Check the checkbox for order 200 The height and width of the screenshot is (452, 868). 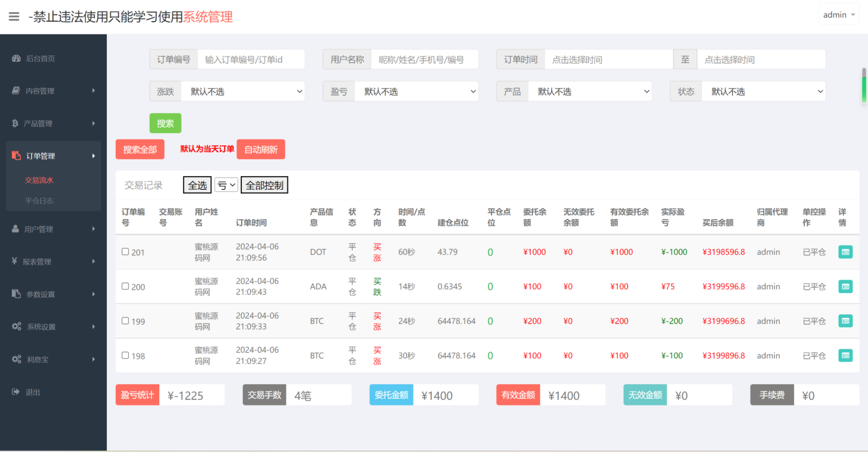tap(125, 286)
